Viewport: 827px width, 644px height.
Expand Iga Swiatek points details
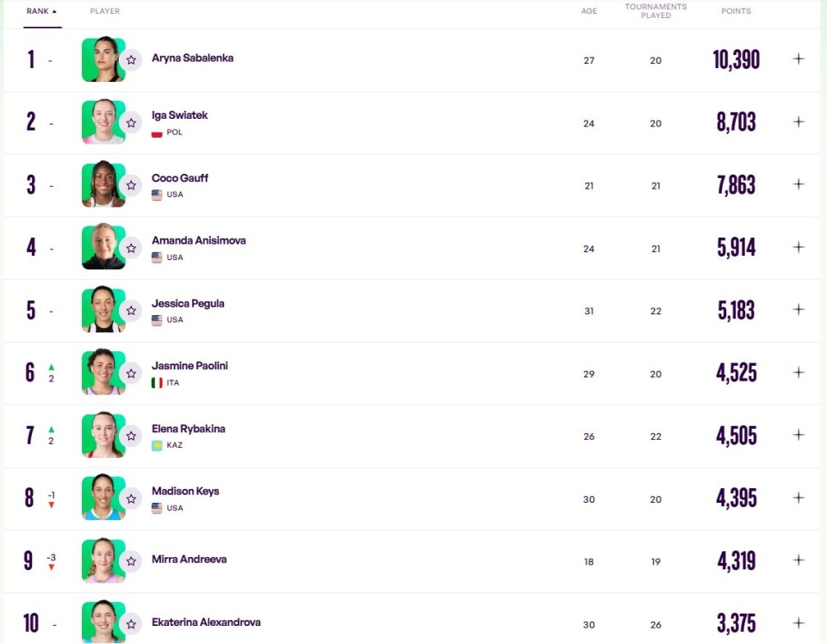[799, 122]
